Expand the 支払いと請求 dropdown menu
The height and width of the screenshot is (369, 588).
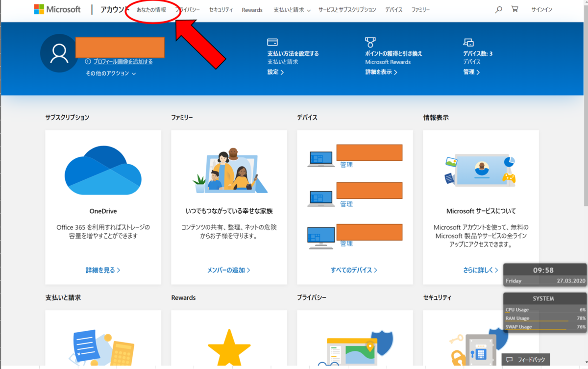tap(292, 10)
